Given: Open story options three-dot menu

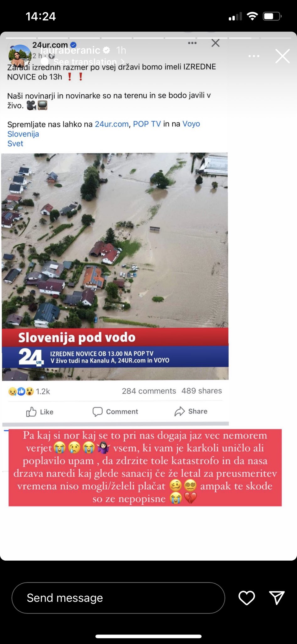Looking at the screenshot, I should point(254,56).
